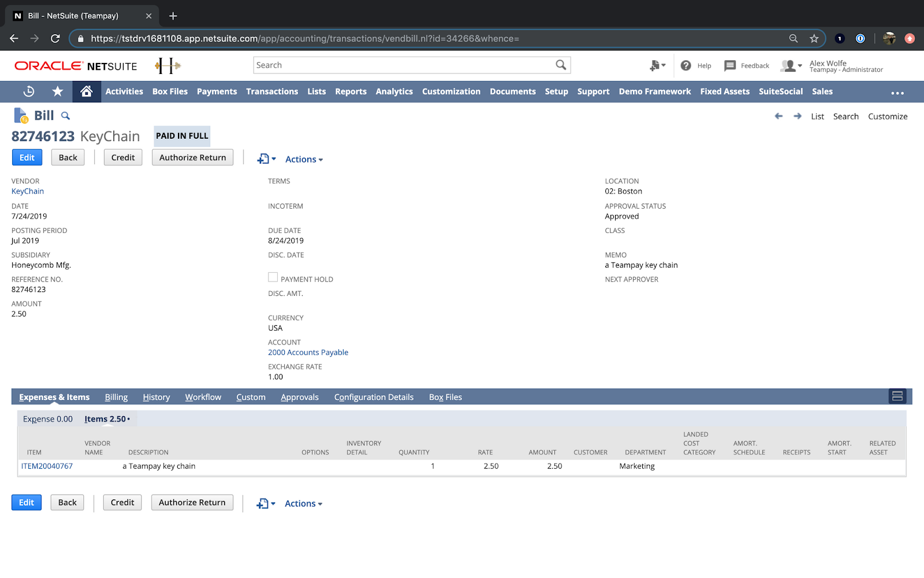Click the Honeycomb company logo

click(x=168, y=65)
